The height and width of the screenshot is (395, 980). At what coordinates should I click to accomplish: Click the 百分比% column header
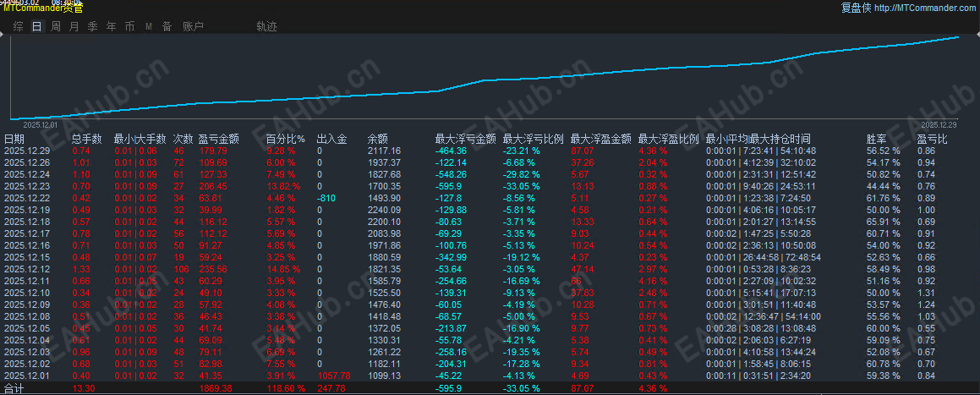coord(286,139)
